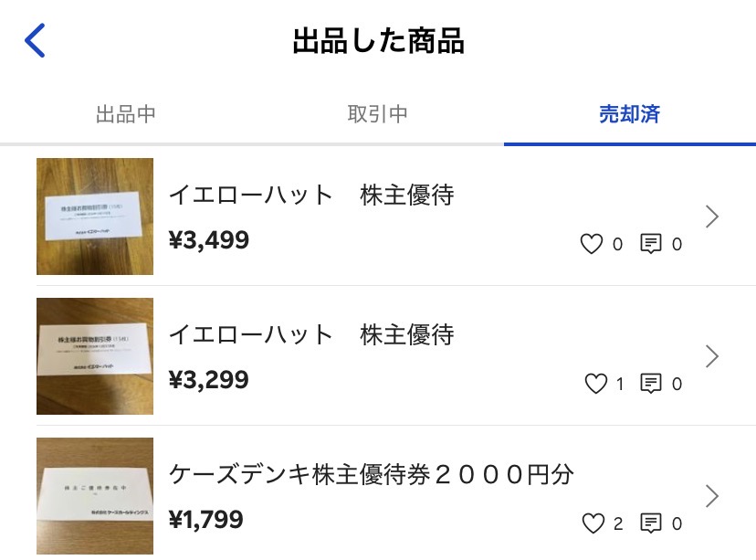The width and height of the screenshot is (756, 560).
Task: Tap thumbnail of ケーズデンキ listing
Action: tap(95, 496)
